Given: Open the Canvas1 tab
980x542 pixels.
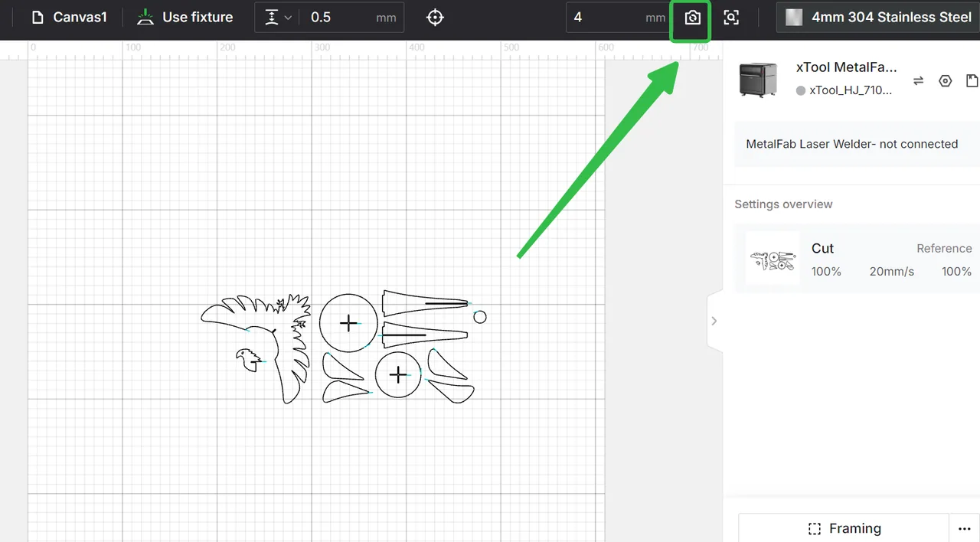Looking at the screenshot, I should (70, 17).
